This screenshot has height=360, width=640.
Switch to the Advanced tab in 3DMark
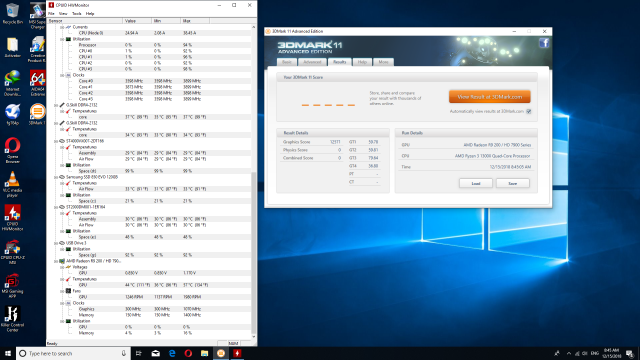pos(312,62)
